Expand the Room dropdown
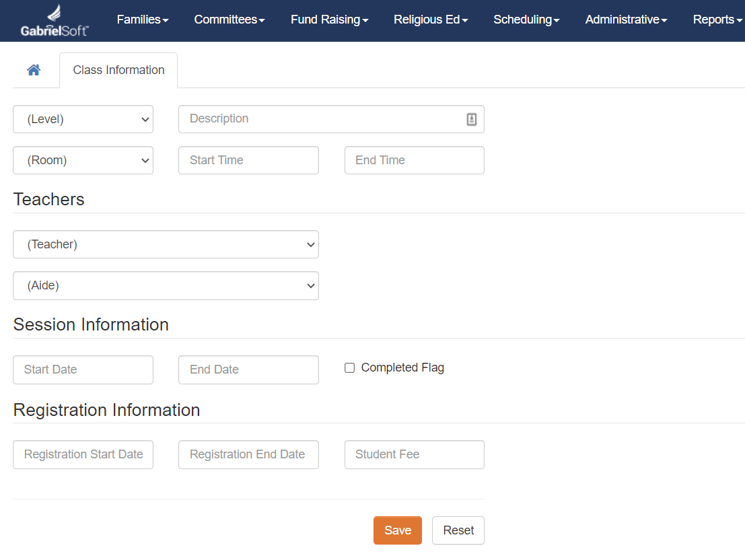Image resolution: width=745 pixels, height=560 pixels. coord(83,160)
